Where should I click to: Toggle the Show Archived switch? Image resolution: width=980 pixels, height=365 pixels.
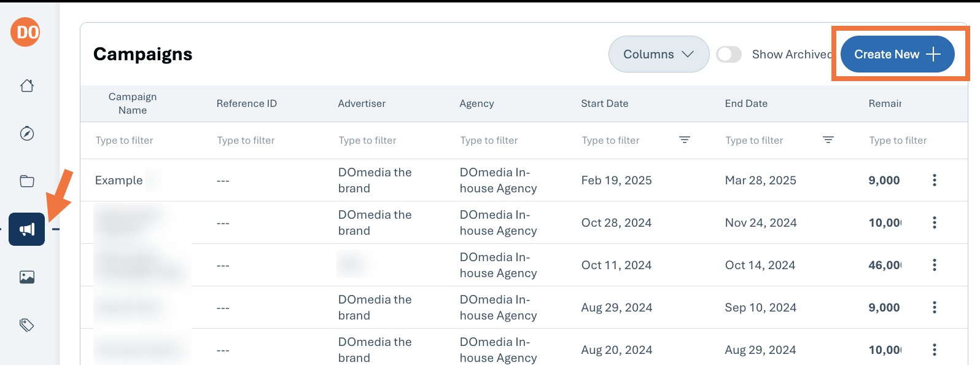pyautogui.click(x=729, y=54)
